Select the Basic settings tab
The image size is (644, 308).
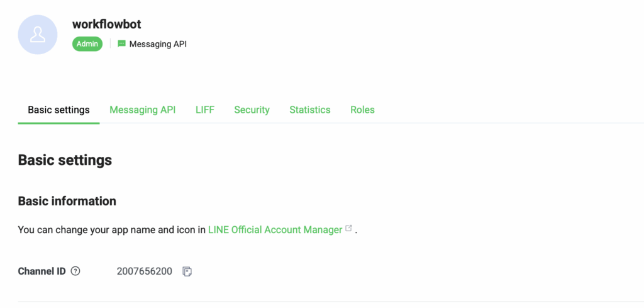[x=58, y=110]
